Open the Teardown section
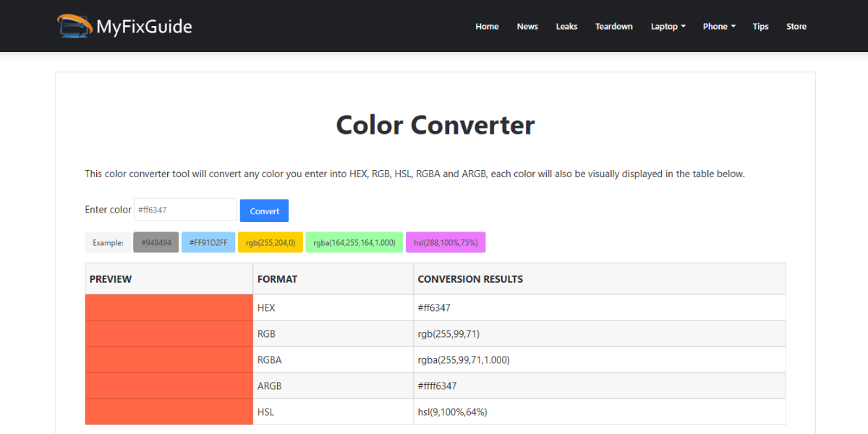The width and height of the screenshot is (868, 434). click(613, 26)
